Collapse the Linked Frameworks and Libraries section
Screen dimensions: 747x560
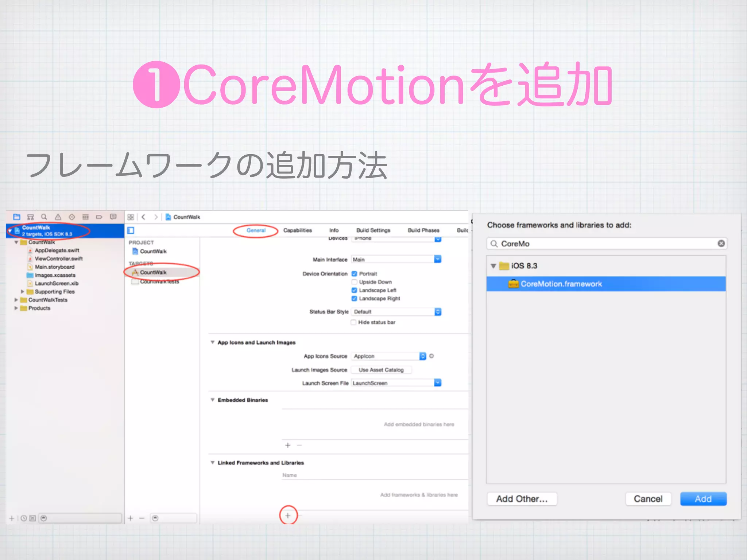coord(212,463)
